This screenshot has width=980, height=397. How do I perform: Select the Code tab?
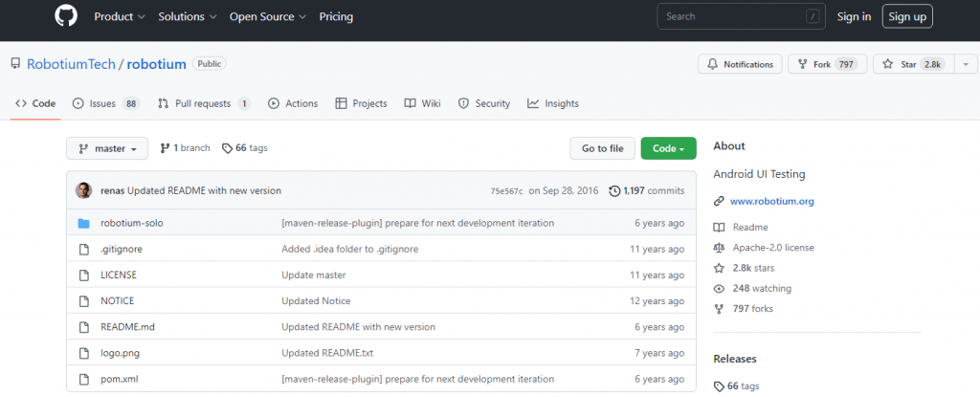click(x=35, y=103)
